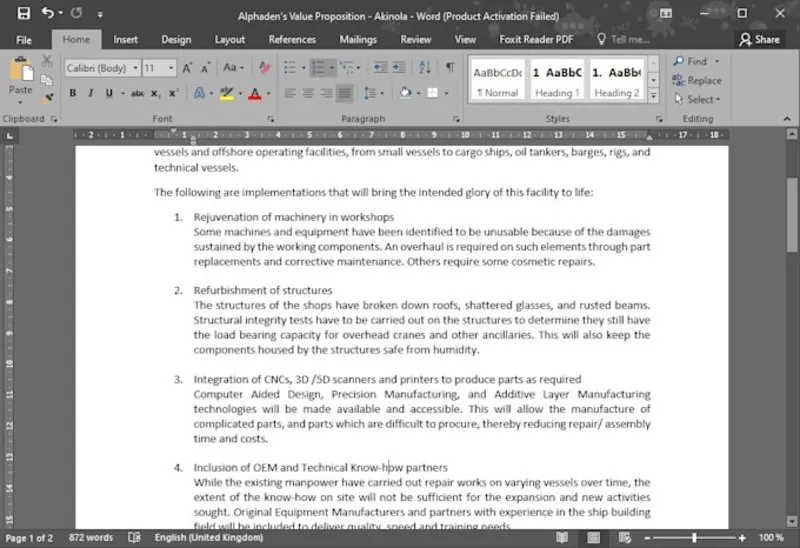Switch to the Layout tab
Viewport: 800px width, 548px height.
(x=230, y=39)
